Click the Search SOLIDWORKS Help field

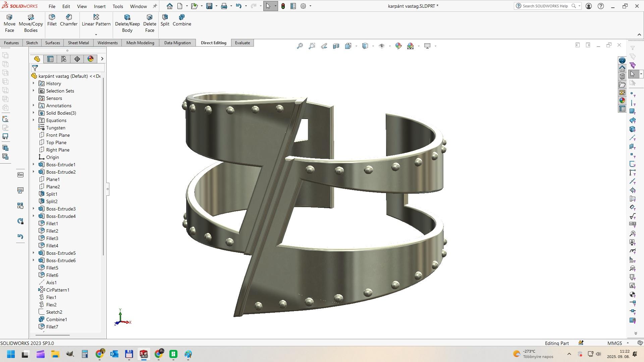pos(545,6)
